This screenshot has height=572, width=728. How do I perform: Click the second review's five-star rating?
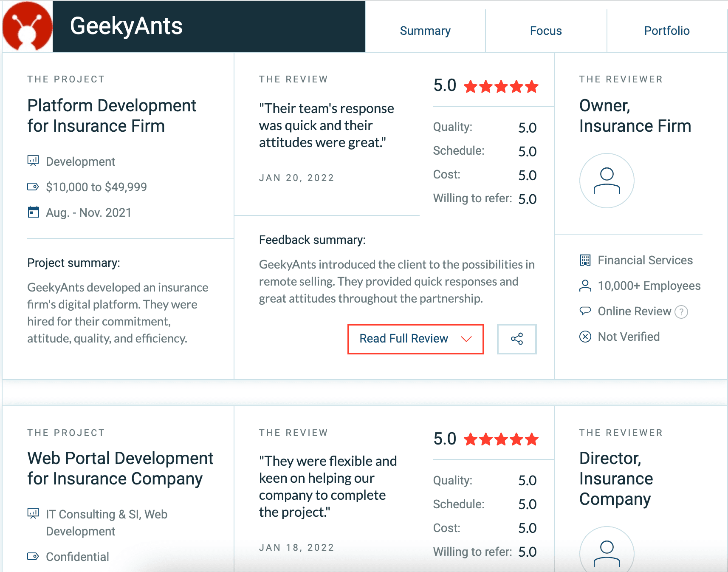pos(501,439)
